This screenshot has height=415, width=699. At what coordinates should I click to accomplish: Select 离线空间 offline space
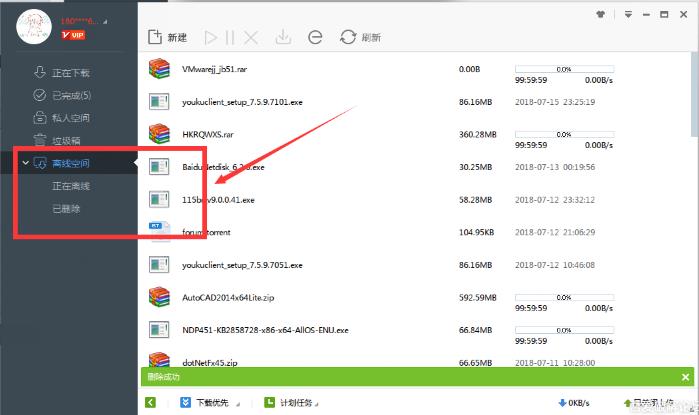pos(70,163)
